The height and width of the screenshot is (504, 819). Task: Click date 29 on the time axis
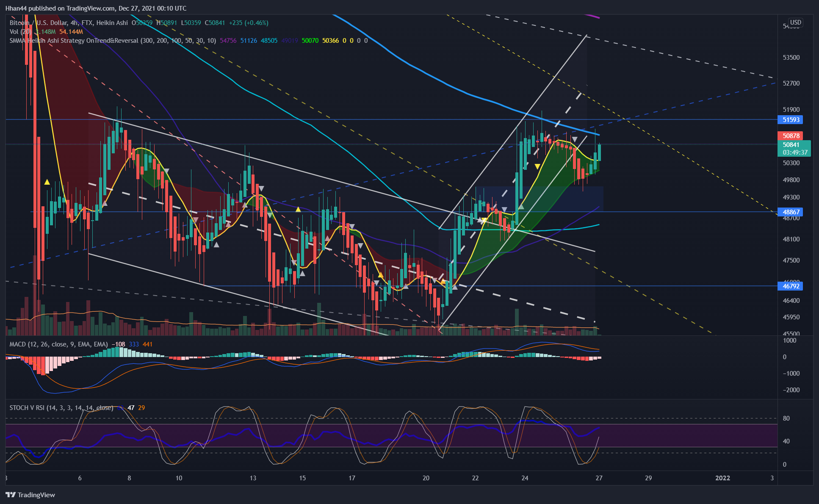click(x=648, y=478)
